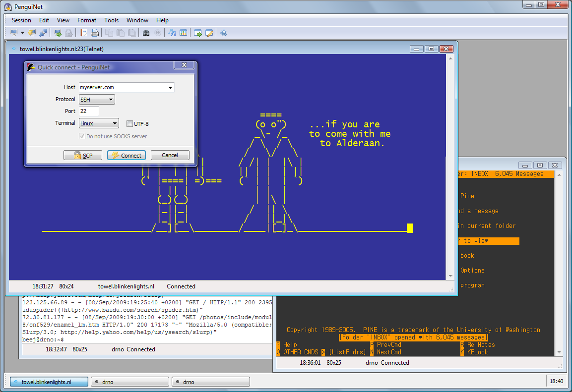Screen dimensions: 572x392
Task: Open the Window menu
Action: click(137, 20)
